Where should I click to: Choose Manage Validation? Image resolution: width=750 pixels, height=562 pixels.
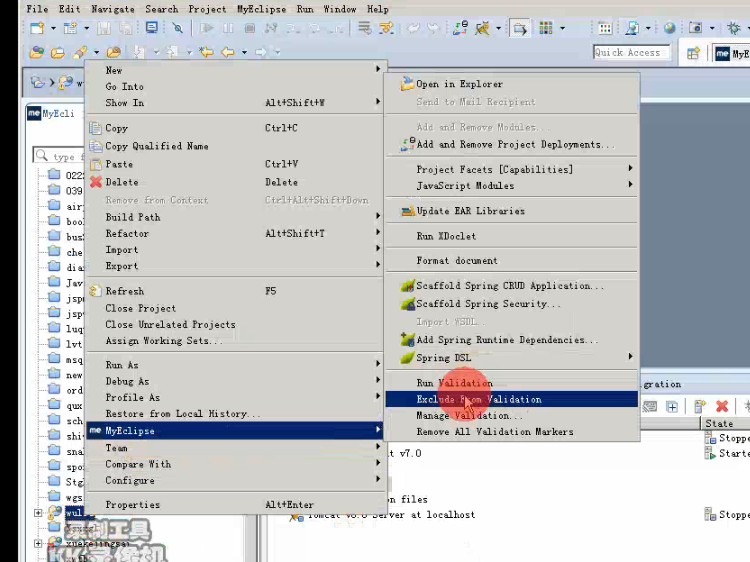coord(512,415)
